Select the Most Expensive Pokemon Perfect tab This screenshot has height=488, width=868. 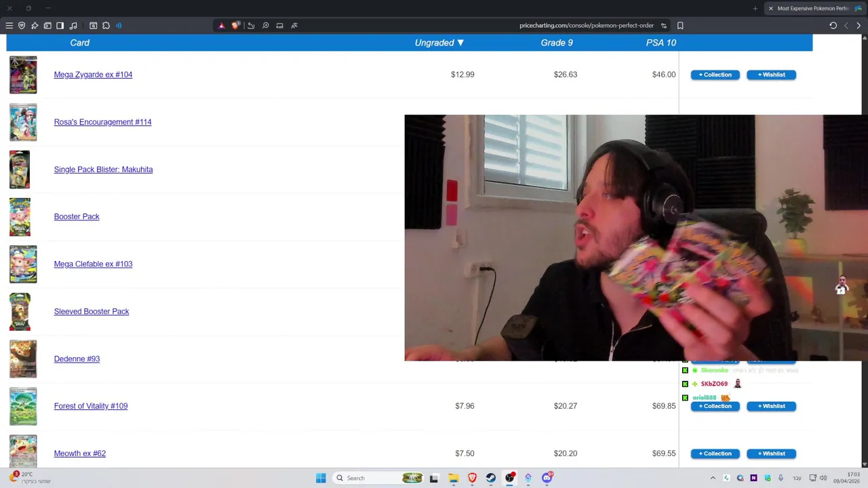(x=814, y=8)
